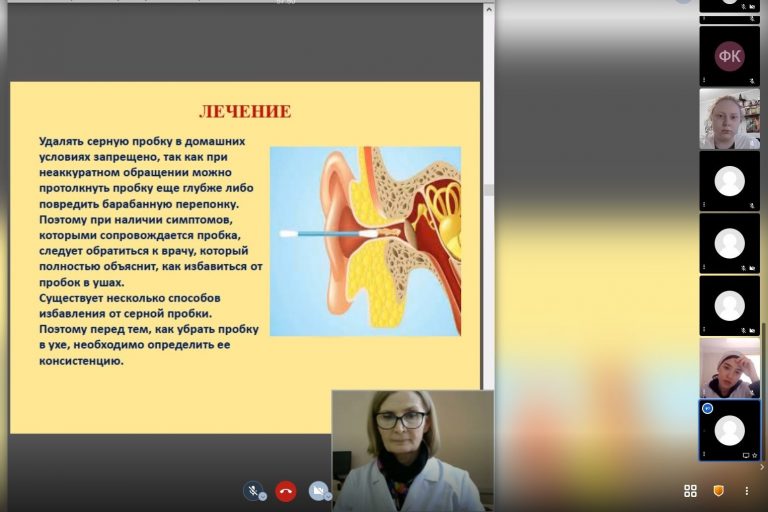Open security options shield icon
The image size is (768, 512).
[719, 490]
